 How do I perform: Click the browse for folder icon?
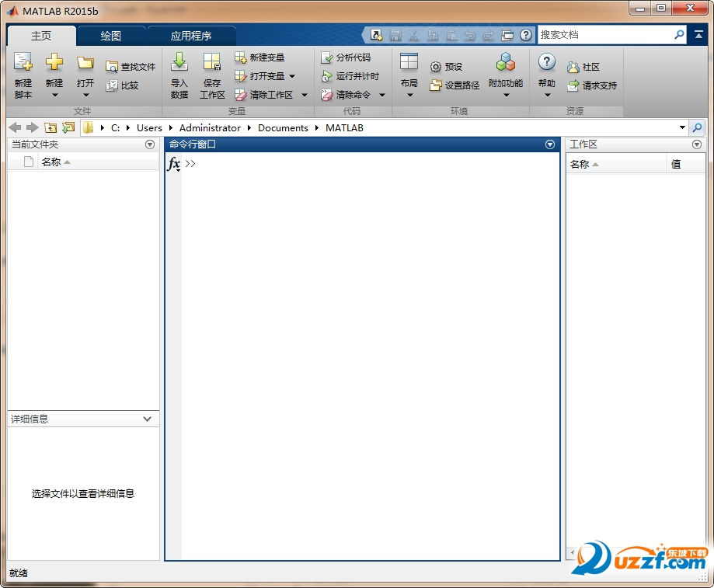point(68,128)
